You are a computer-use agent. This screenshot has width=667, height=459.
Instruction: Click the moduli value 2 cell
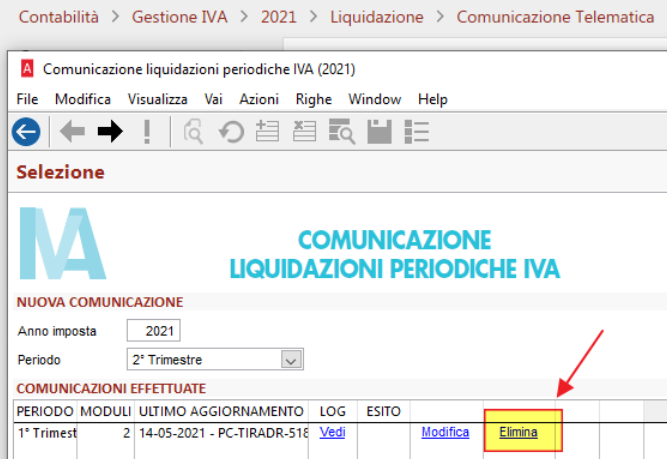(105, 433)
